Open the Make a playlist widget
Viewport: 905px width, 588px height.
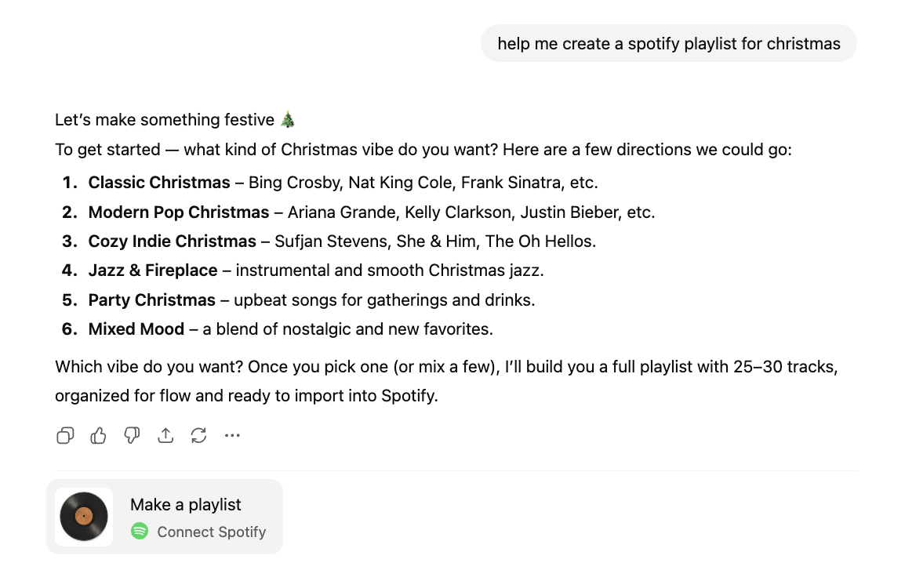point(165,516)
